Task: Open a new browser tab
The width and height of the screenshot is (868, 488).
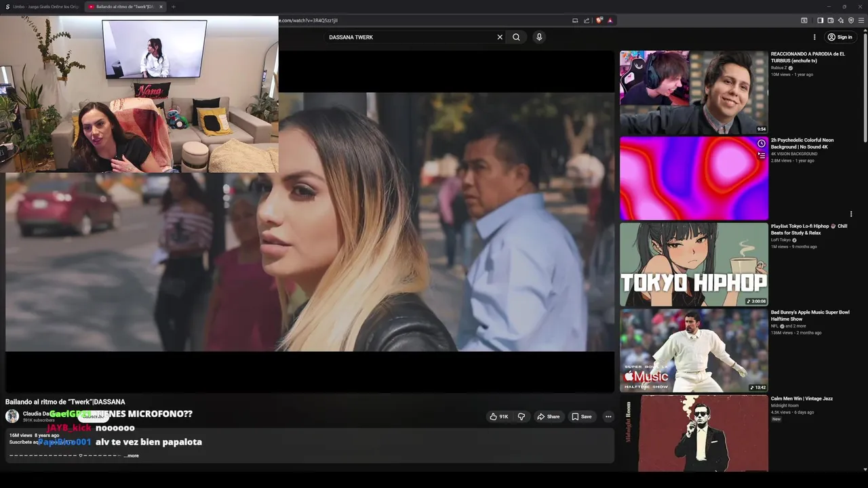Action: 173,7
